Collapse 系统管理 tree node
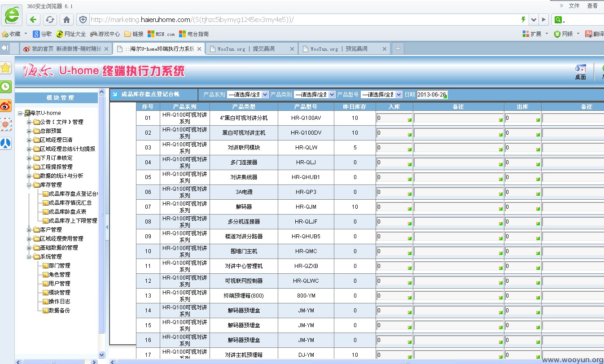Screen dimensions: 604x364 tap(29, 257)
